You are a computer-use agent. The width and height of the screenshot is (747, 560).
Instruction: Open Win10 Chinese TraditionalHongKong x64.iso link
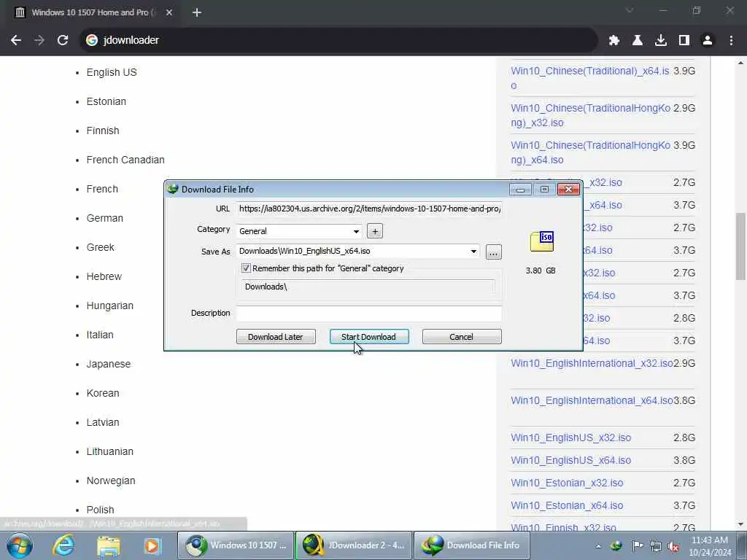point(591,152)
